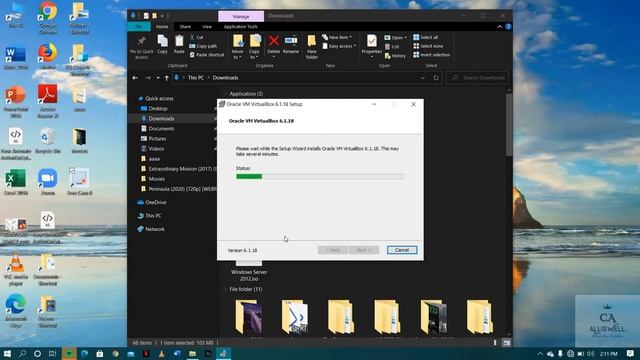The height and width of the screenshot is (360, 640).
Task: Expand address bar history dropdown
Action: [423, 78]
